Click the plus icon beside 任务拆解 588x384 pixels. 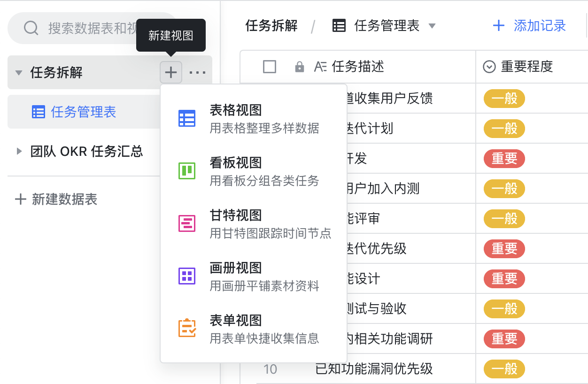[171, 72]
